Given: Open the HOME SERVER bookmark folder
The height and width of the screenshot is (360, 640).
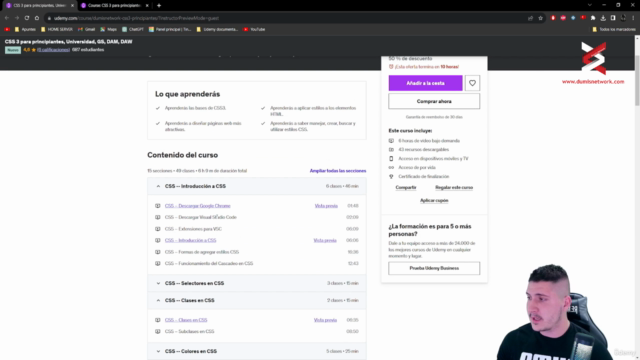Looking at the screenshot, I should point(57,29).
